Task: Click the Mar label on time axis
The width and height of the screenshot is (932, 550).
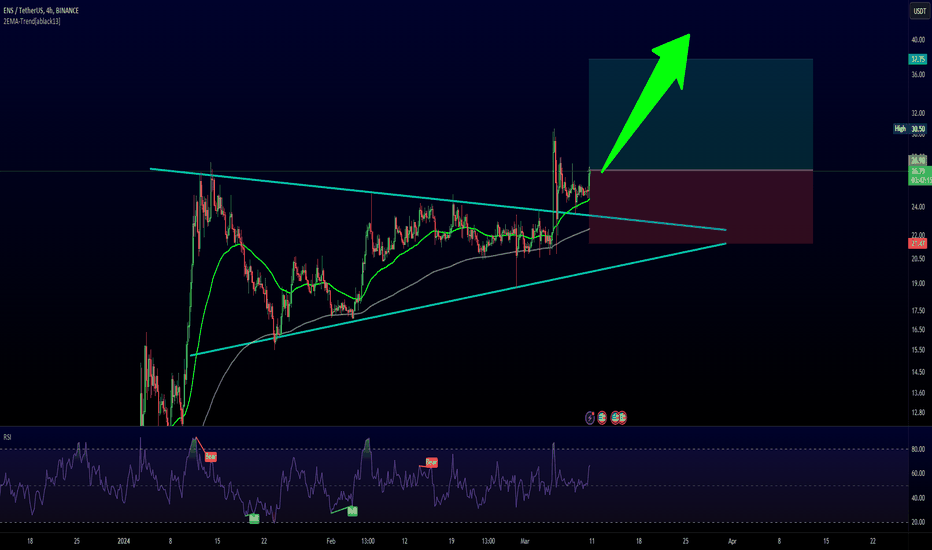Action: coord(525,541)
